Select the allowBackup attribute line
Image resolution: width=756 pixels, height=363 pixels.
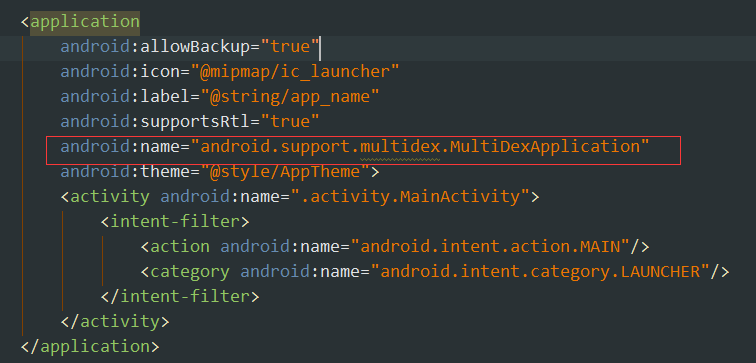pyautogui.click(x=190, y=47)
